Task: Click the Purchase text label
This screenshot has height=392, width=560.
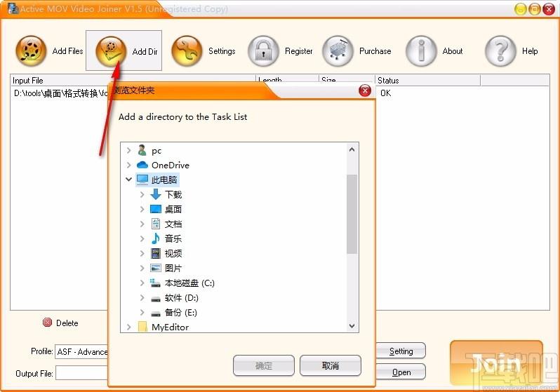Action: 375,51
